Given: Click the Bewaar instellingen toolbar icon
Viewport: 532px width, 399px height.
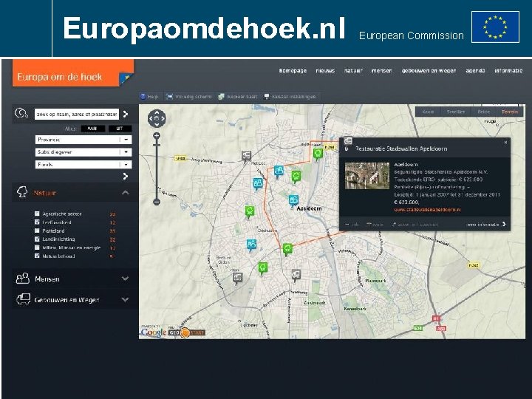Looking at the screenshot, I should click(x=267, y=97).
